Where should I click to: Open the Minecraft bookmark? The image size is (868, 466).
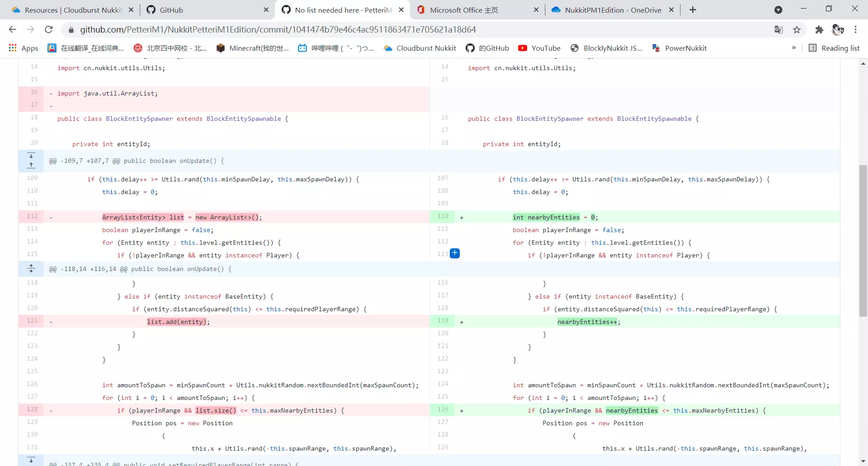tap(252, 48)
